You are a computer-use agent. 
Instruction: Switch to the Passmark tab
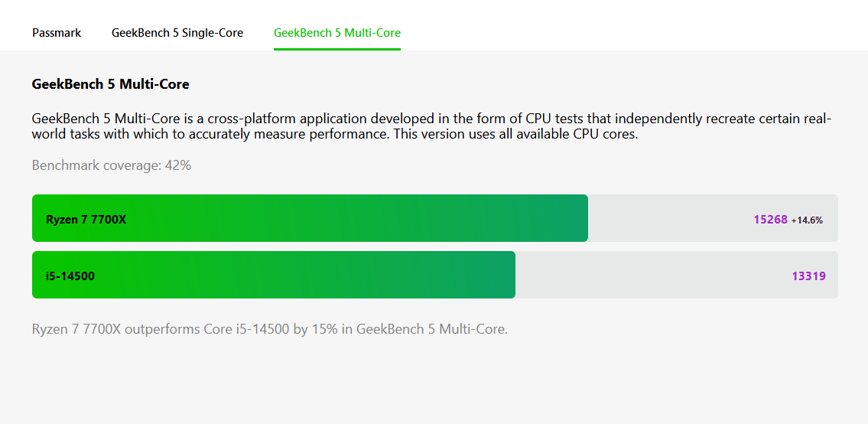[57, 33]
